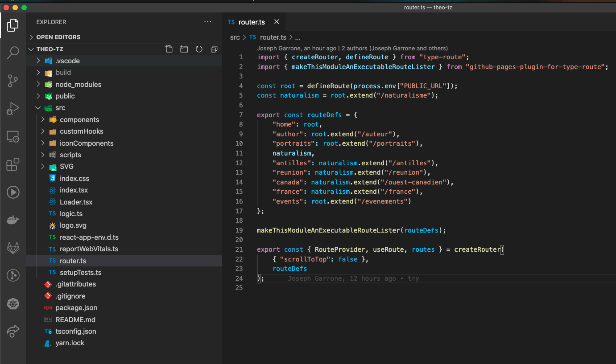Open index.css file
The image size is (616, 364).
[x=124, y=178]
